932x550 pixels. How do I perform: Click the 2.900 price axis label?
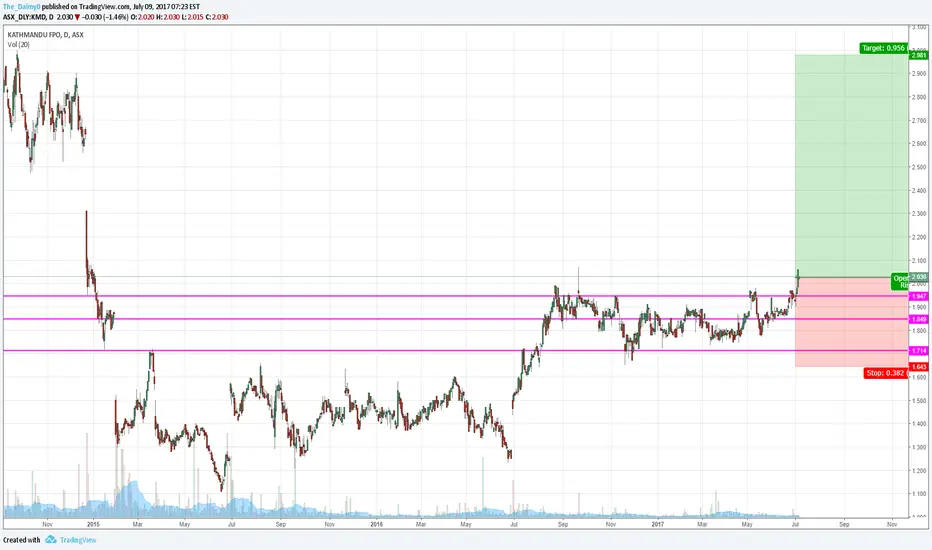click(919, 74)
